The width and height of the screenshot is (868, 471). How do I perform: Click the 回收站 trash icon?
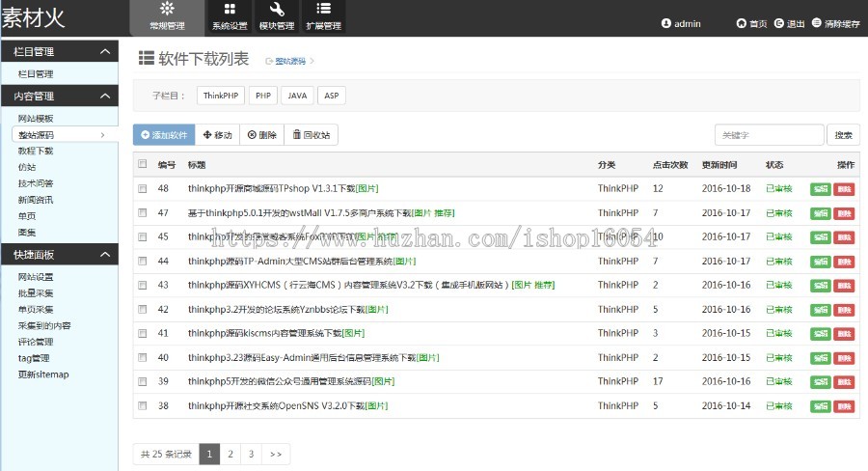point(297,135)
